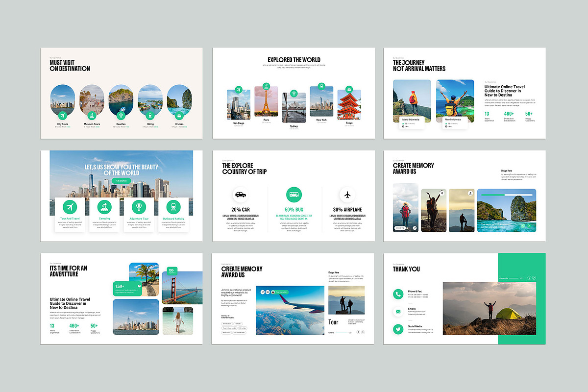This screenshot has height=392, width=588.
Task: Click previous arrow beside Iceland 1/3
Action: pyautogui.click(x=358, y=332)
